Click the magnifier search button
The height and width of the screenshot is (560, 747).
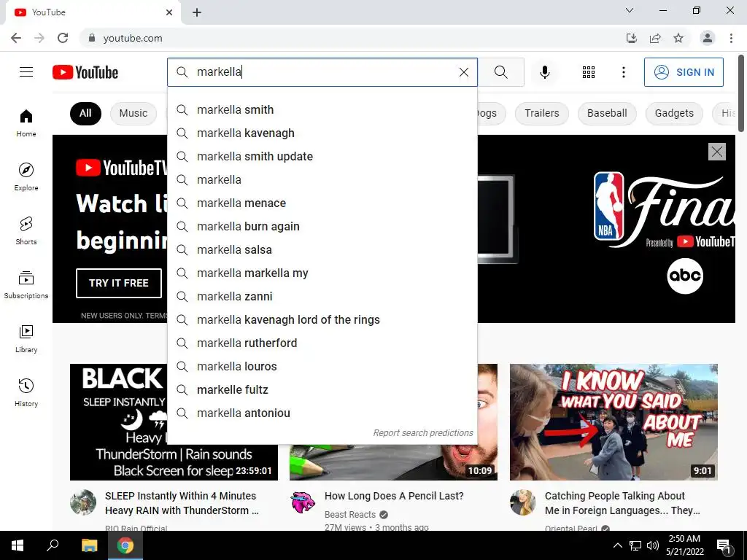(x=500, y=72)
